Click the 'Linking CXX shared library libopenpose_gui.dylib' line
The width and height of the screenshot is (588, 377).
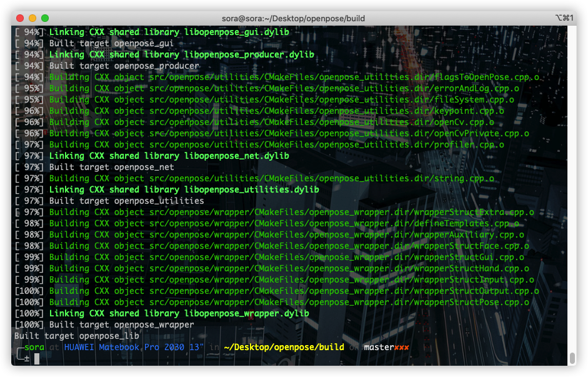coord(169,32)
